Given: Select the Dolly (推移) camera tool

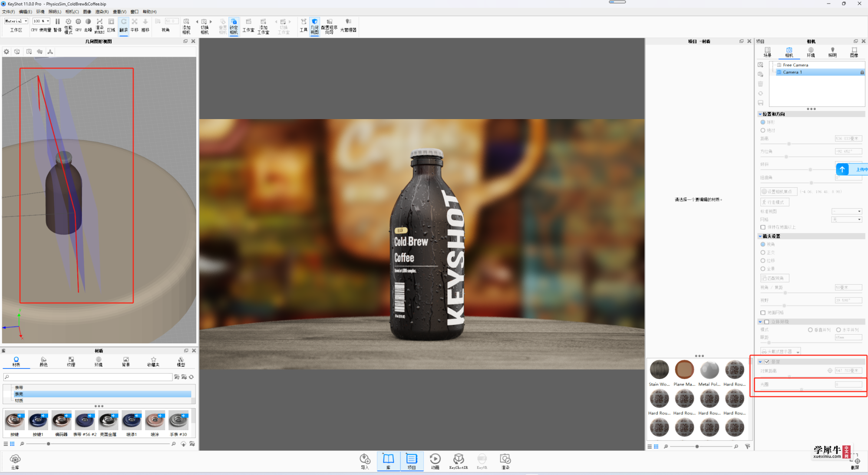Looking at the screenshot, I should pyautogui.click(x=145, y=22).
